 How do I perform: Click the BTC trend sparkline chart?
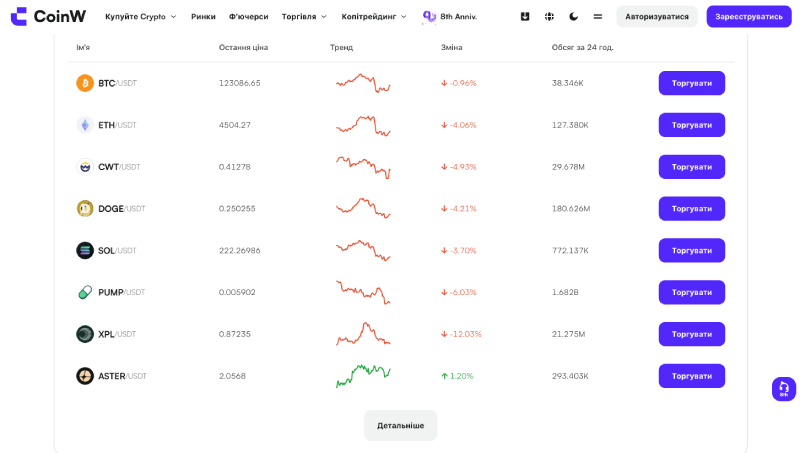(x=363, y=83)
